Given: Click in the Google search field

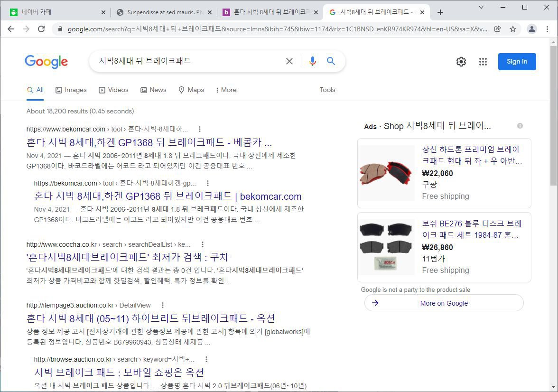Looking at the screenshot, I should coord(189,61).
